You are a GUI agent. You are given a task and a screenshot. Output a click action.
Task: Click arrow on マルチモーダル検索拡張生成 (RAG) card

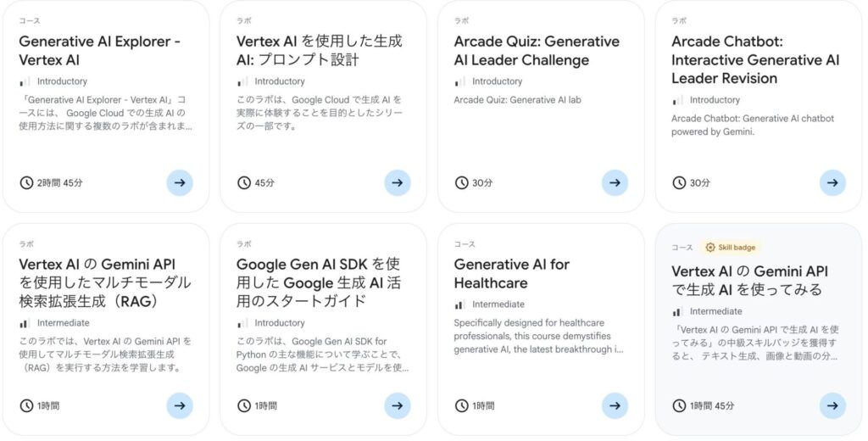tap(180, 405)
